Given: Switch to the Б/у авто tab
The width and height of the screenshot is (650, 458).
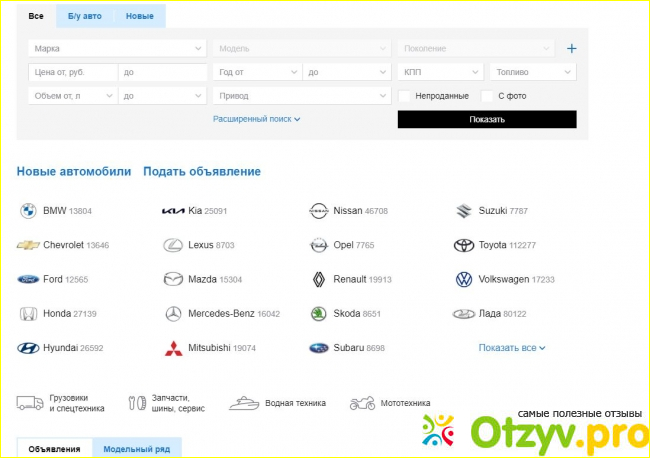Looking at the screenshot, I should pyautogui.click(x=85, y=17).
